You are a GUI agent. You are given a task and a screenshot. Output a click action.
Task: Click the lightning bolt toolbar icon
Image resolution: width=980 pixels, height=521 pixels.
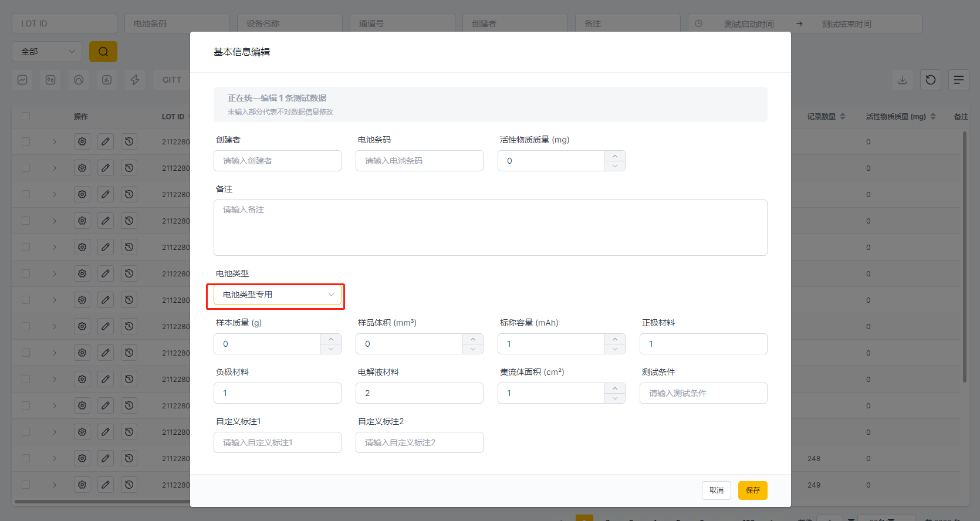[x=135, y=80]
